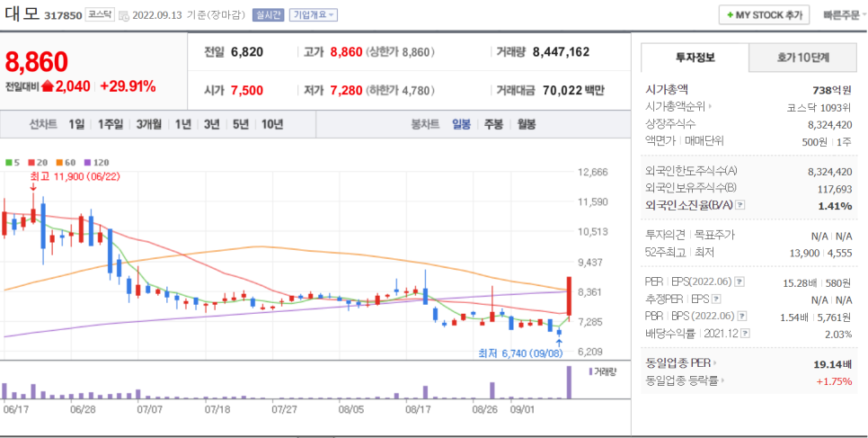Click the 외국인보유주식수 value 117,693

point(835,189)
